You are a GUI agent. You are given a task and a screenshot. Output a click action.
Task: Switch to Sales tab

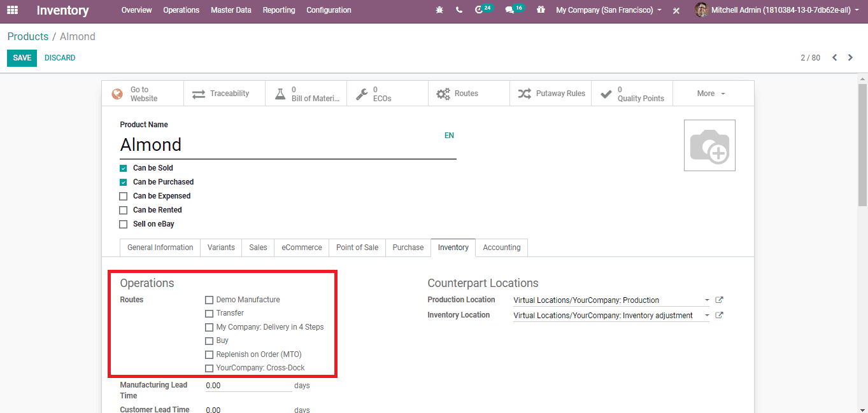[x=258, y=248]
